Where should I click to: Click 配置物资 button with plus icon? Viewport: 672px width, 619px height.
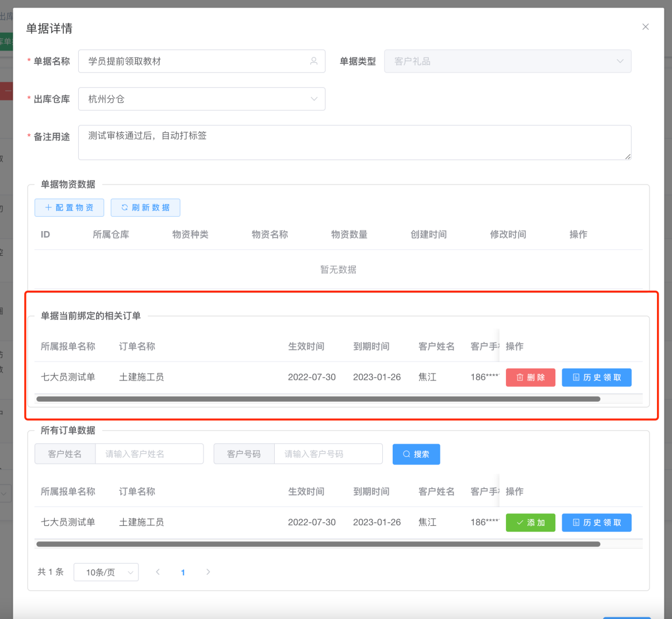(69, 207)
